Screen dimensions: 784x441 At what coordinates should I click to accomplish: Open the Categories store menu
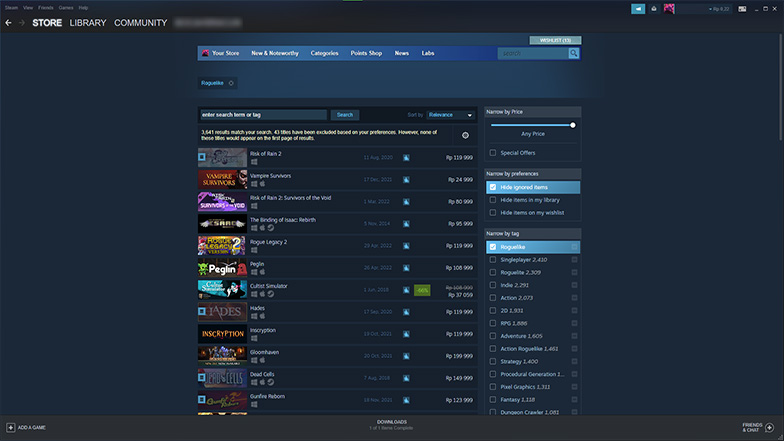324,53
